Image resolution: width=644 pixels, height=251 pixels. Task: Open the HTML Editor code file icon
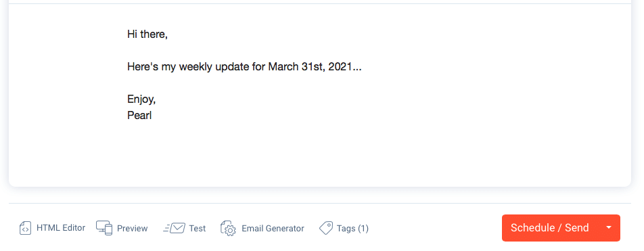25,228
